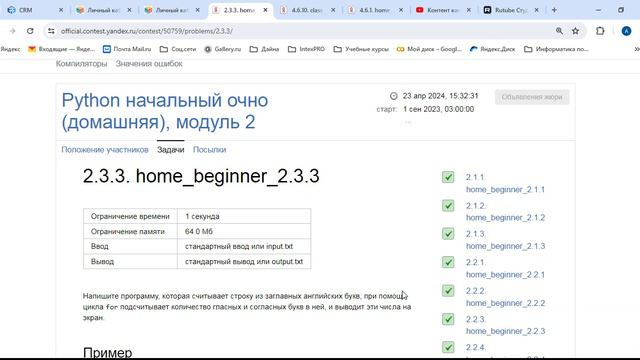Open the Дайна bookmarks folder
Viewport: 640px width, 360px height.
(264, 49)
